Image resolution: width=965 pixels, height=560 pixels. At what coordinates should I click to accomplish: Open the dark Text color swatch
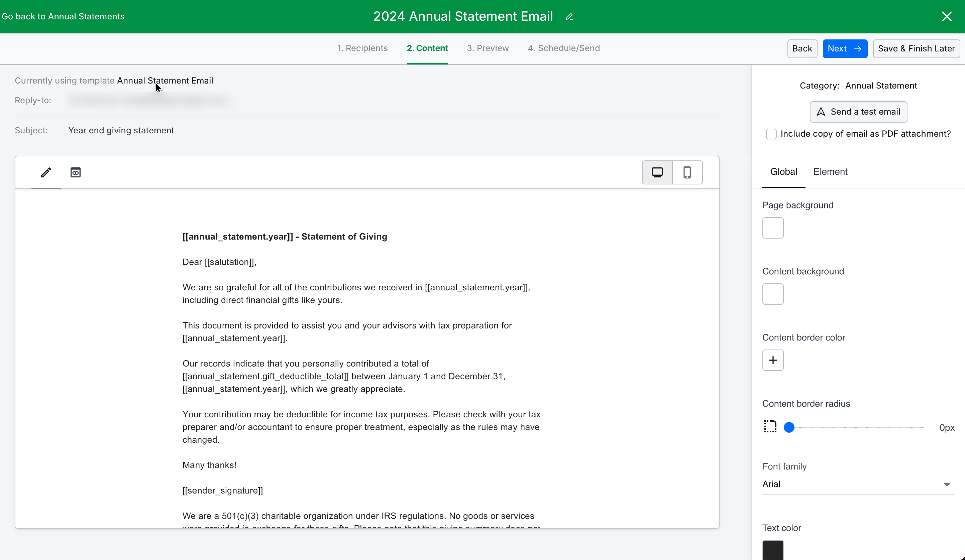[773, 550]
